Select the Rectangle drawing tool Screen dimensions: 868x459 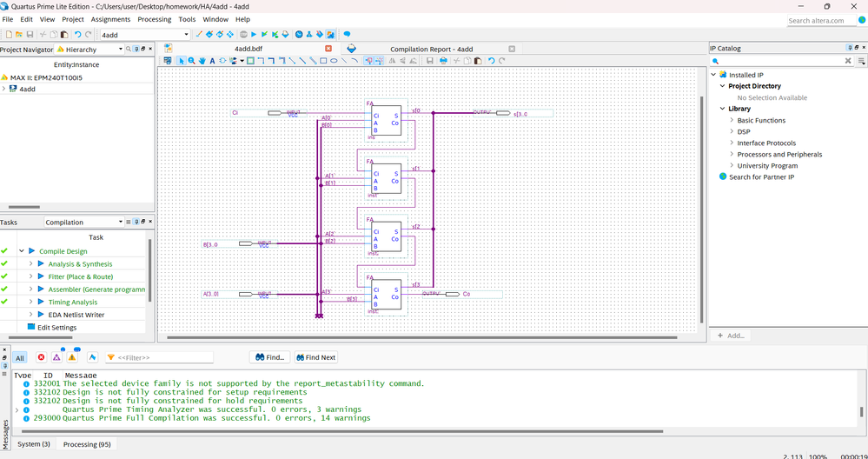click(x=323, y=61)
